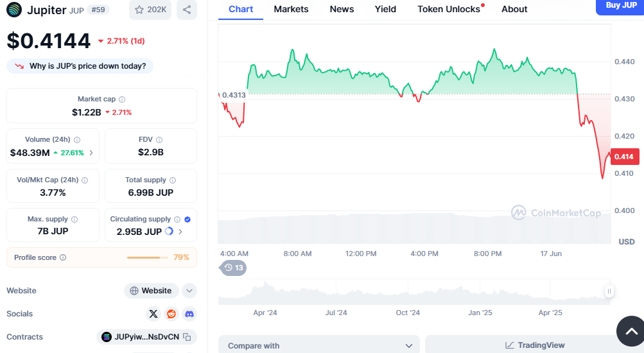Click the $48.39M volume value
This screenshot has height=353, width=644.
(x=30, y=153)
